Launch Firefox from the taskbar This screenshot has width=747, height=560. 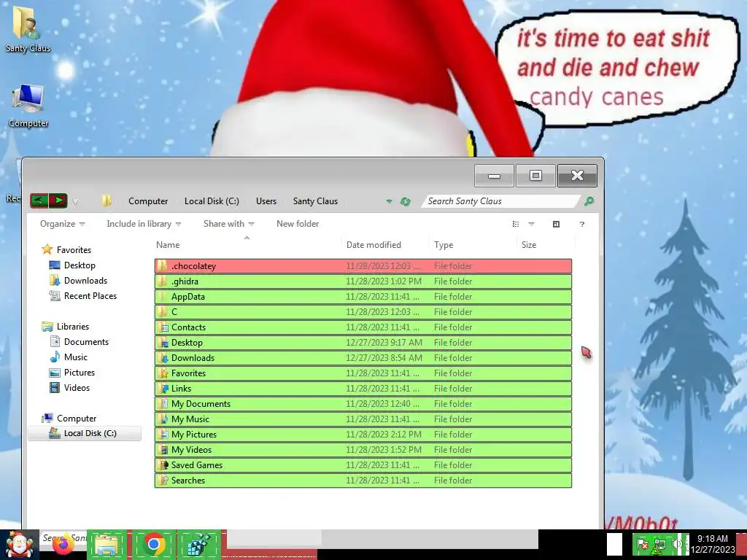tap(63, 544)
